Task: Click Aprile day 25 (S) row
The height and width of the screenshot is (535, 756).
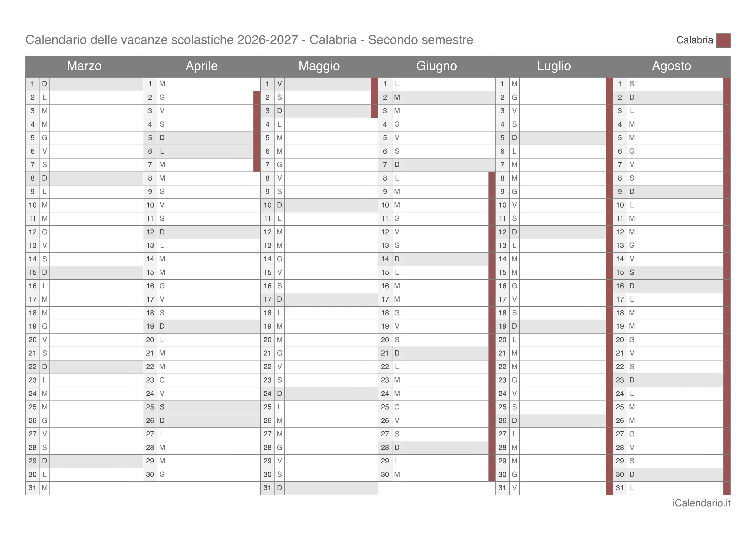Action: tap(201, 407)
